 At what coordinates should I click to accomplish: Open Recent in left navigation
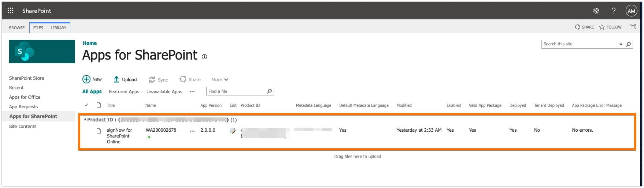(x=16, y=88)
